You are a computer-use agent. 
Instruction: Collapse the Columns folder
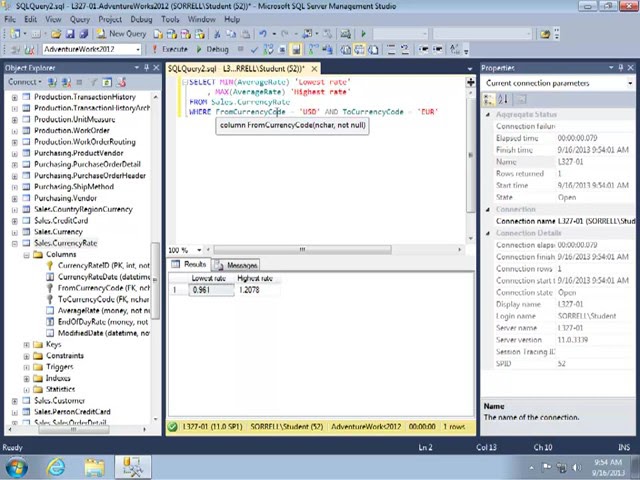27,255
